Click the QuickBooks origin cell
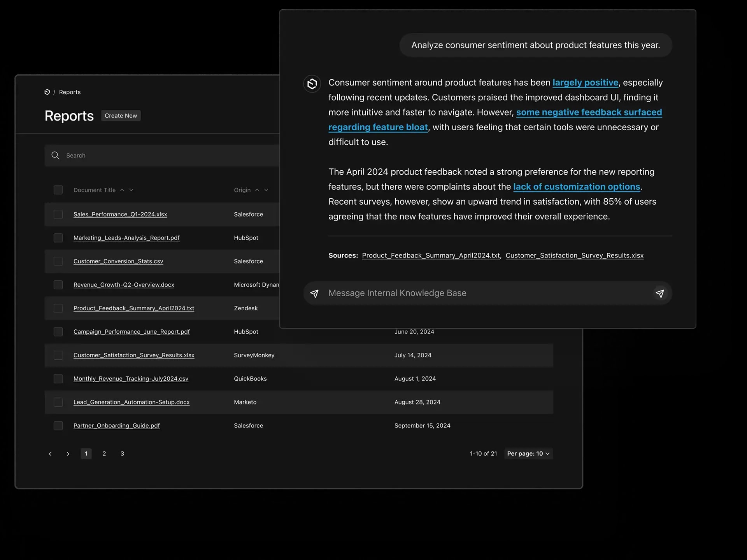This screenshot has height=560, width=747. click(250, 379)
